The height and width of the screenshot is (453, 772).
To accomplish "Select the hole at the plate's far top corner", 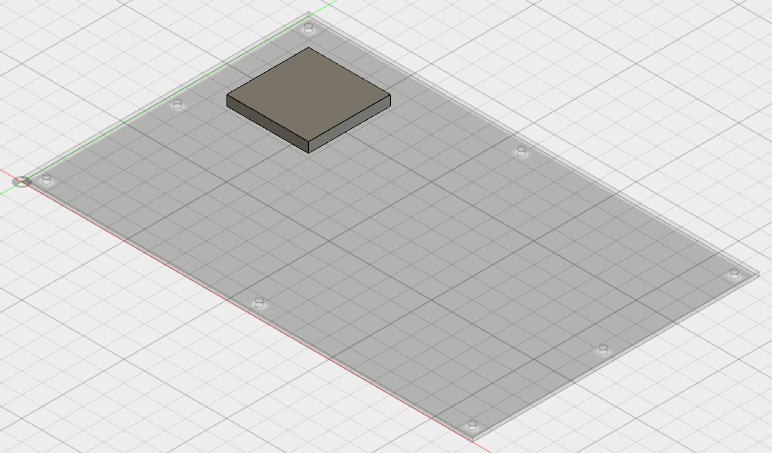I will pos(308,28).
